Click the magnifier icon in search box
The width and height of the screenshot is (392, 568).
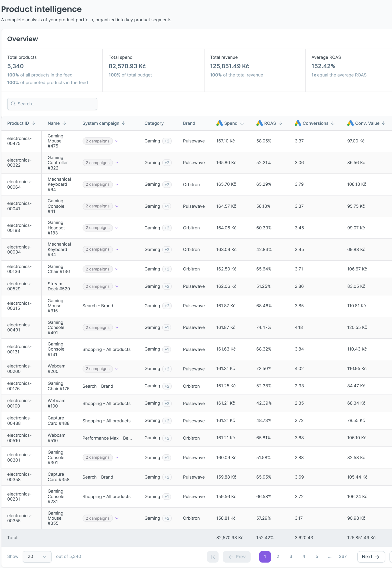(x=13, y=104)
